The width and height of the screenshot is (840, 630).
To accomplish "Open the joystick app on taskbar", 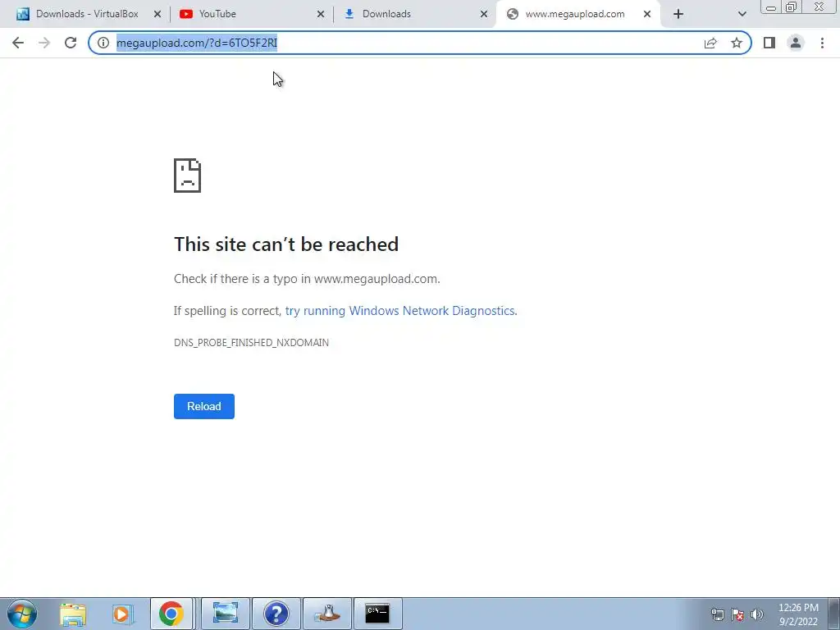I will (x=327, y=614).
